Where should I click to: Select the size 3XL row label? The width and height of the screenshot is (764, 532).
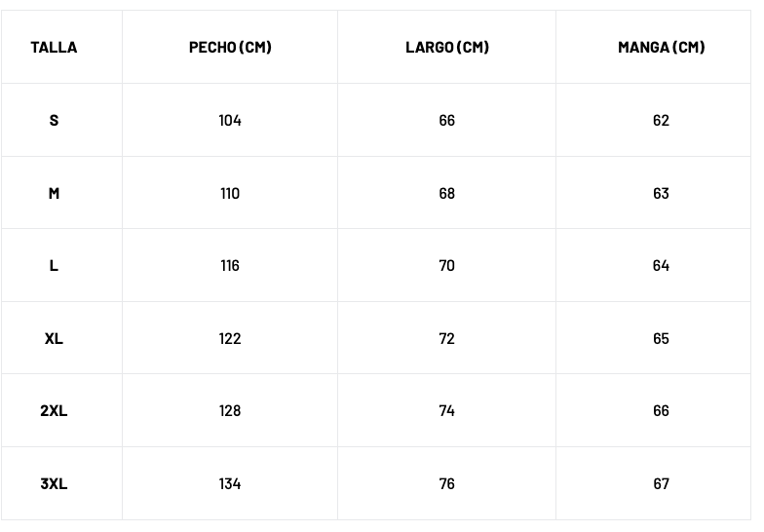click(x=54, y=483)
